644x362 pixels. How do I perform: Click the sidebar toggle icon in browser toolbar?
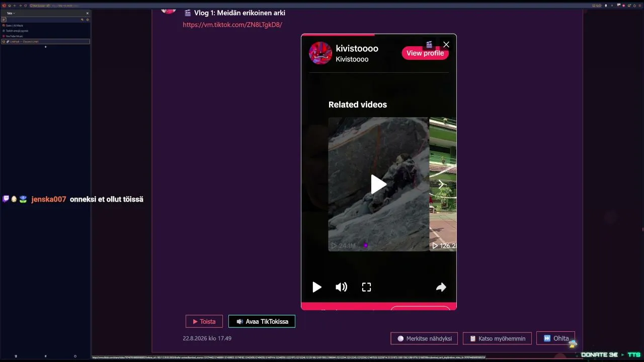point(4,6)
